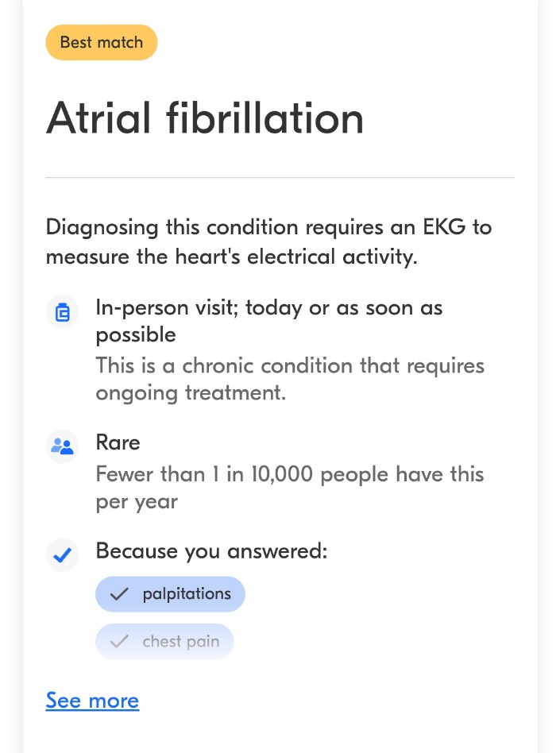Click the EKG diagnosis description paragraph
The image size is (560, 753).
point(269,241)
